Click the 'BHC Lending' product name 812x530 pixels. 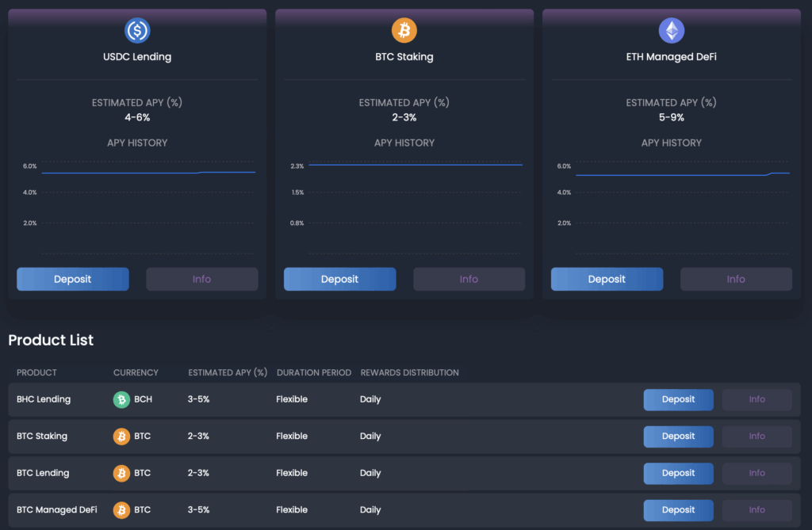(44, 399)
